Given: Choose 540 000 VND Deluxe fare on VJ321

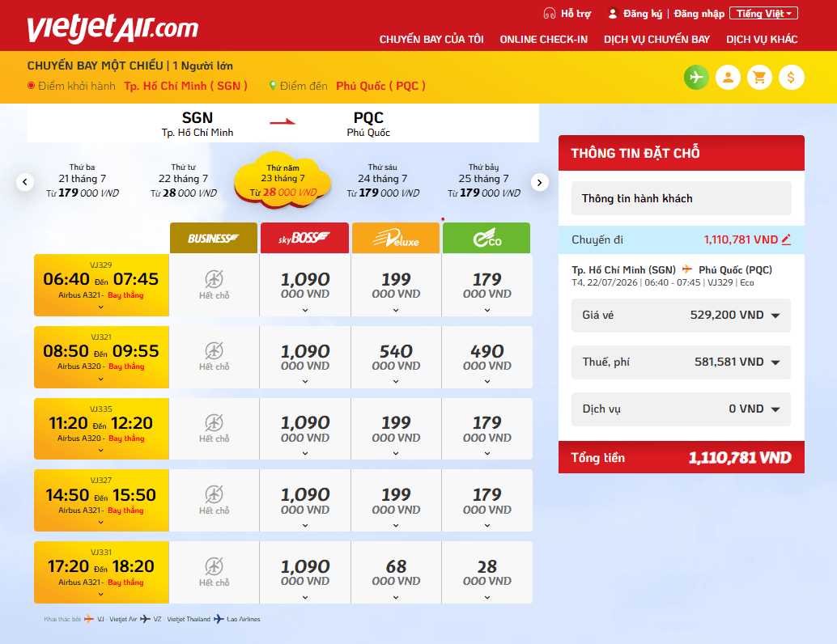Looking at the screenshot, I should [x=396, y=357].
